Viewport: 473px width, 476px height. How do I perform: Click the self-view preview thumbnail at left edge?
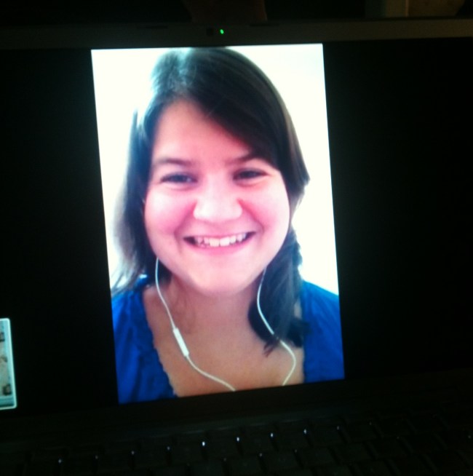point(7,362)
